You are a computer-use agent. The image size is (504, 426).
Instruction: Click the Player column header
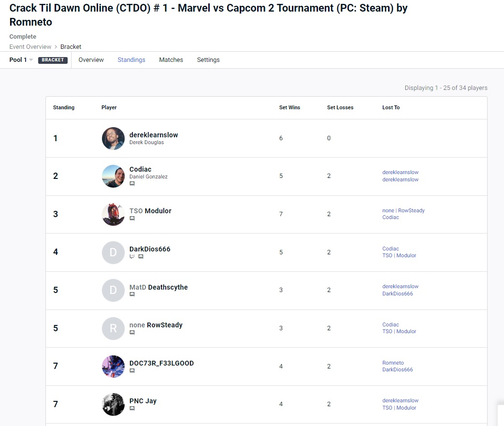[109, 107]
